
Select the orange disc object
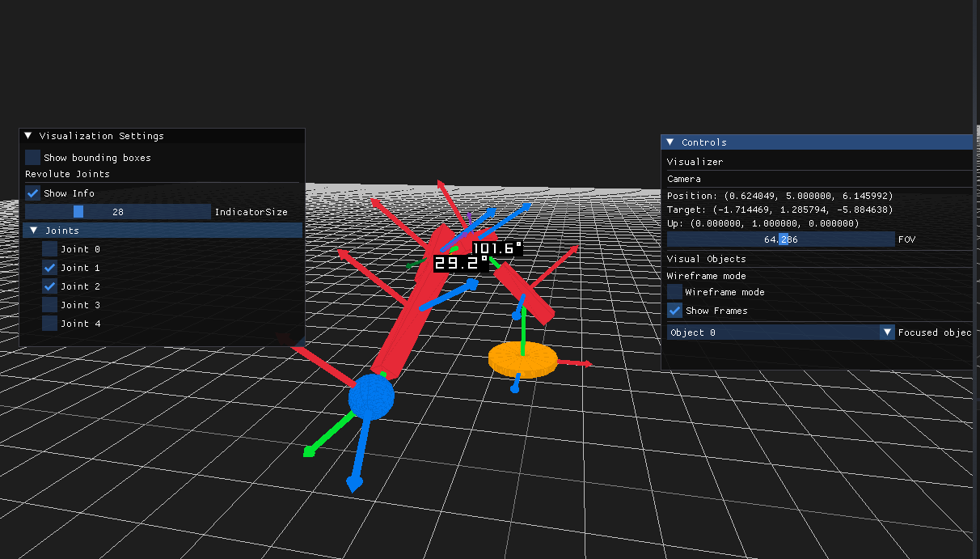522,358
